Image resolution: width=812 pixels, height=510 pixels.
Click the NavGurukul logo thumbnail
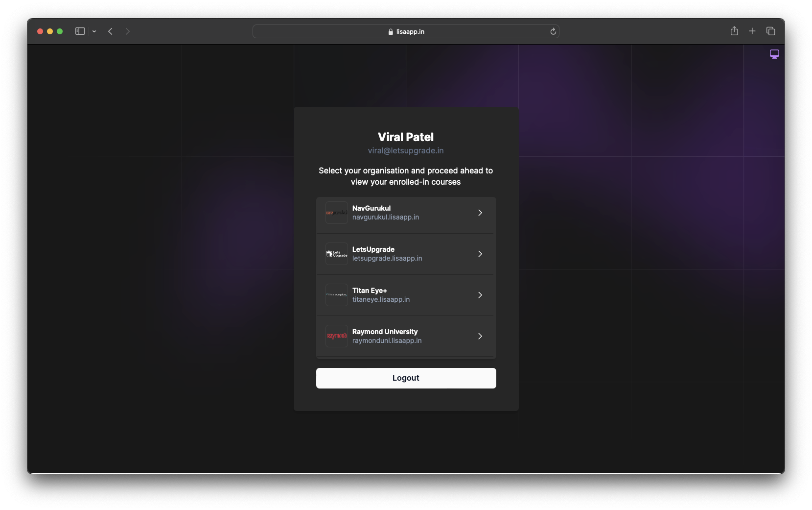337,213
